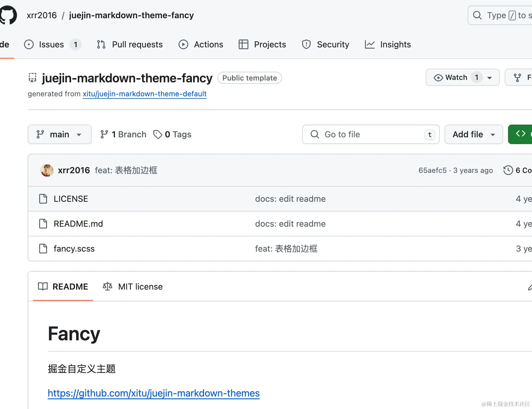Expand the Watch options caret
Image resolution: width=532 pixels, height=409 pixels.
click(489, 78)
